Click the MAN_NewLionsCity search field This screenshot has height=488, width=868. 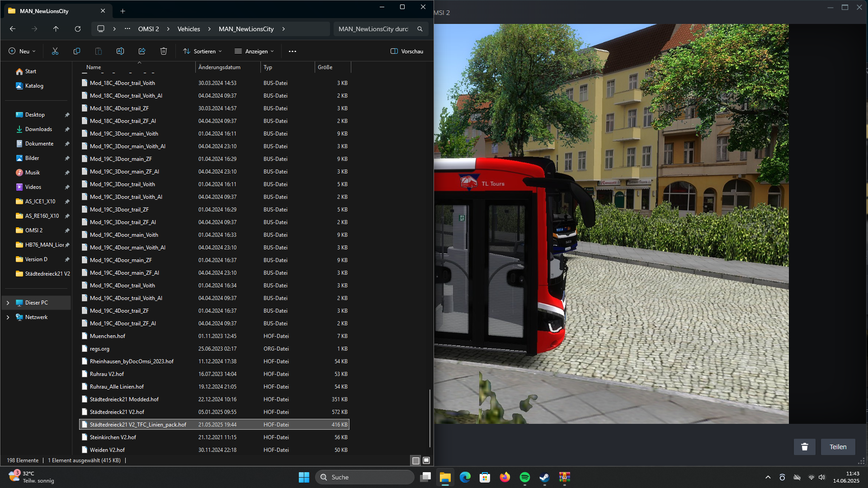tap(373, 29)
